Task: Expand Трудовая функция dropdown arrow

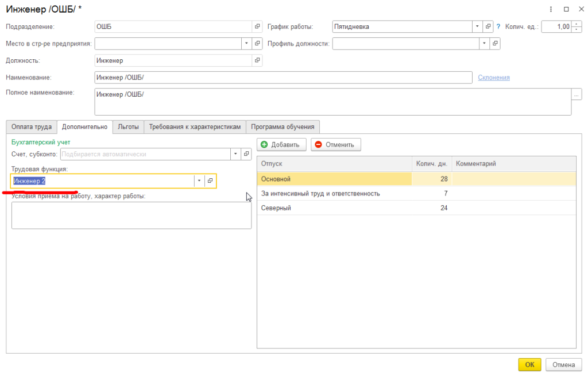Action: pos(199,181)
